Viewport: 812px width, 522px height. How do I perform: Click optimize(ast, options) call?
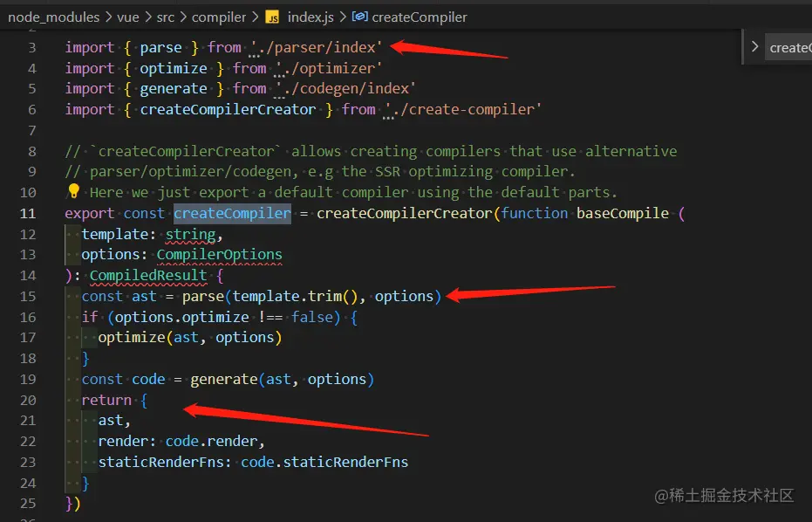[190, 338]
